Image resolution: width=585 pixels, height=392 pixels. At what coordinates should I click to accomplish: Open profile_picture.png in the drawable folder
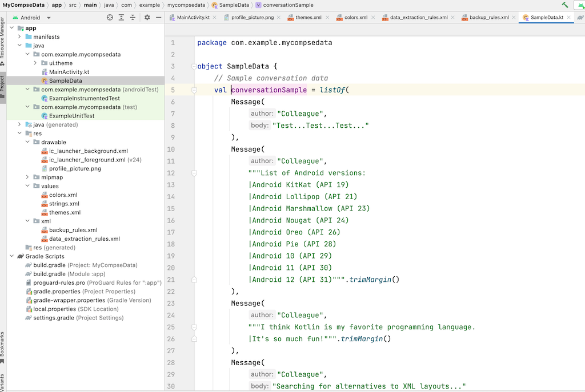pyautogui.click(x=75, y=168)
